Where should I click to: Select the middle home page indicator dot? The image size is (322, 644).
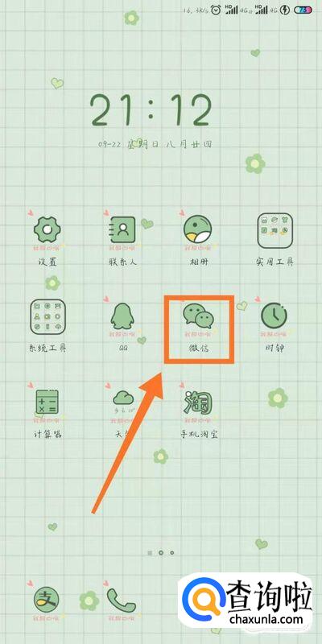[161, 553]
